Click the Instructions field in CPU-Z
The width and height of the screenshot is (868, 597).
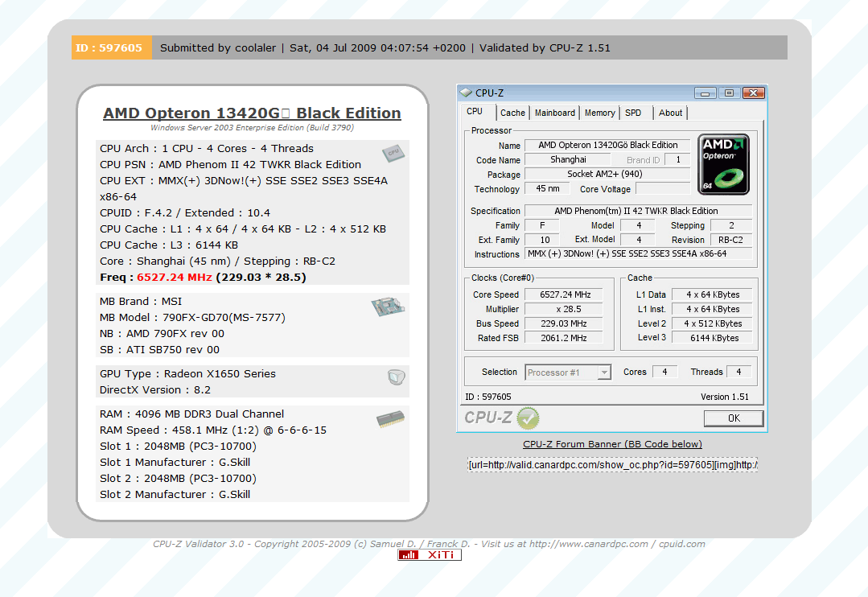(638, 253)
